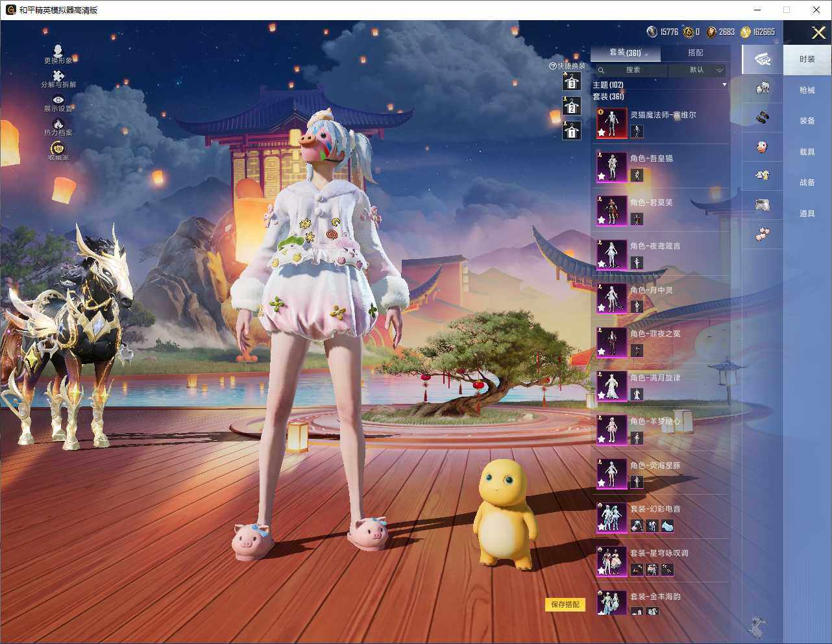This screenshot has height=644, width=832.
Task: Click the 角色-荧海星豚 name text
Action: [655, 465]
